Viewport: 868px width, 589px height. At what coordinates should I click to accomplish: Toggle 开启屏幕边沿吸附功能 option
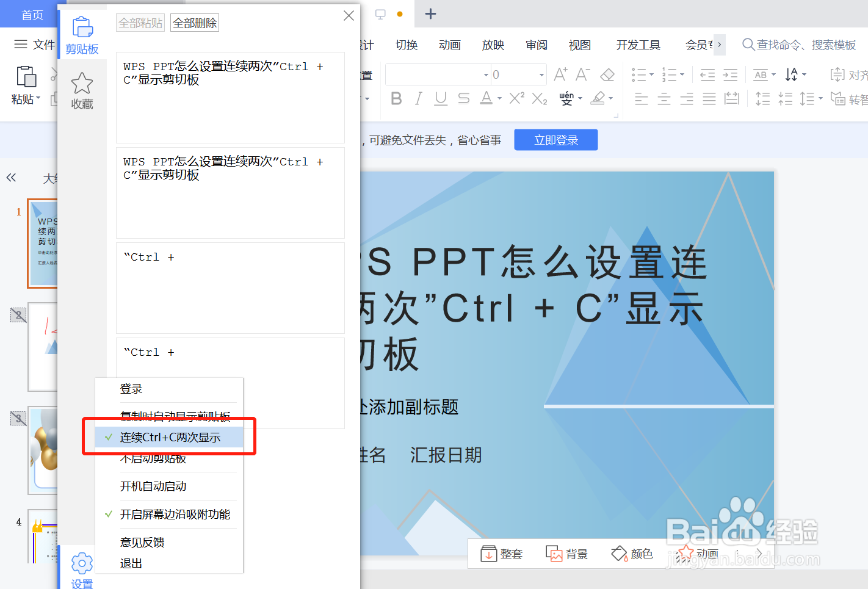[x=169, y=515]
